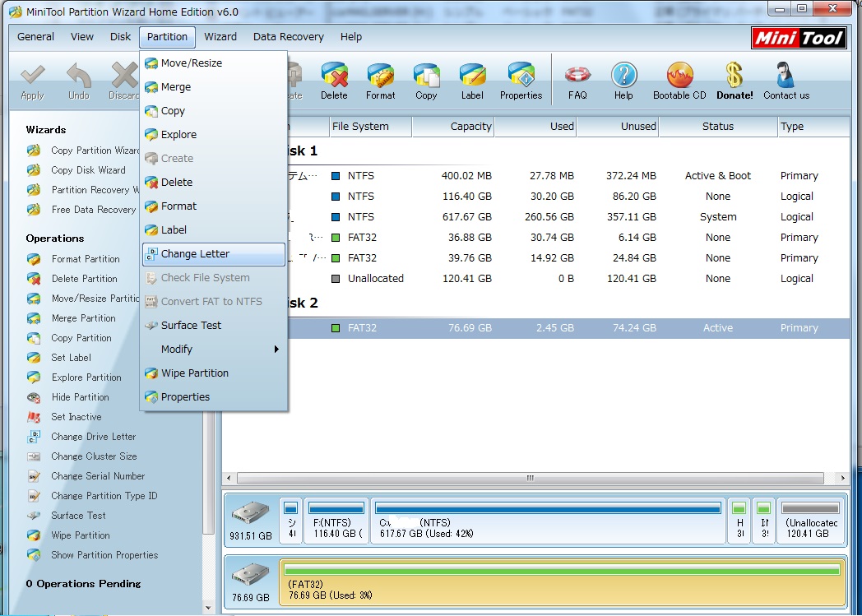Open the Help menu

pyautogui.click(x=350, y=37)
